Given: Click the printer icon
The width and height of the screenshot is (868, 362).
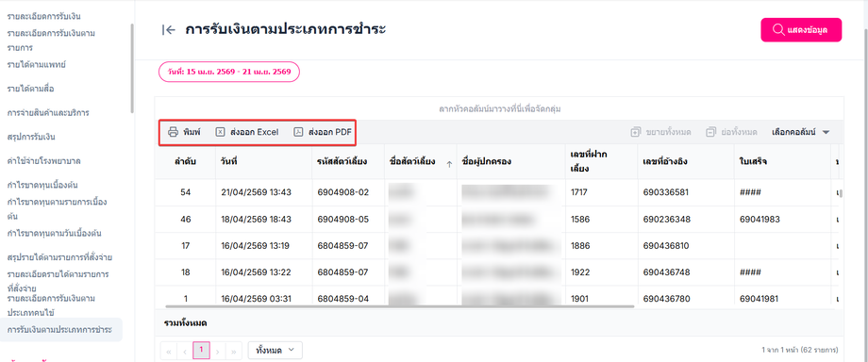Looking at the screenshot, I should pos(173,132).
